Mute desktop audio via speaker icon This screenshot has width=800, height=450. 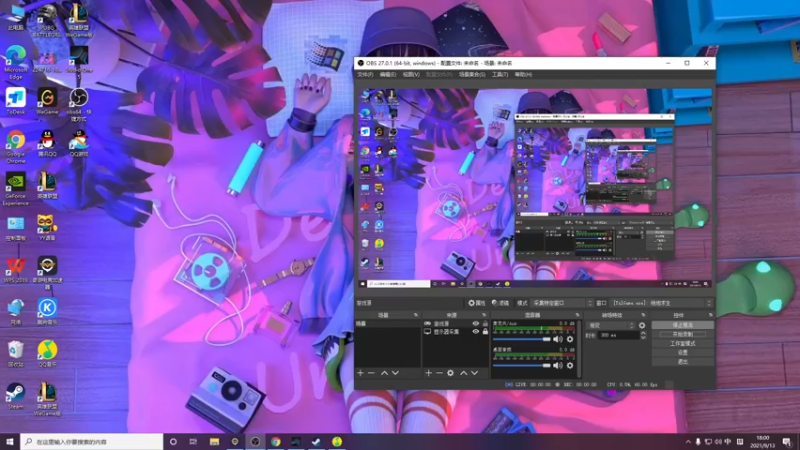558,365
